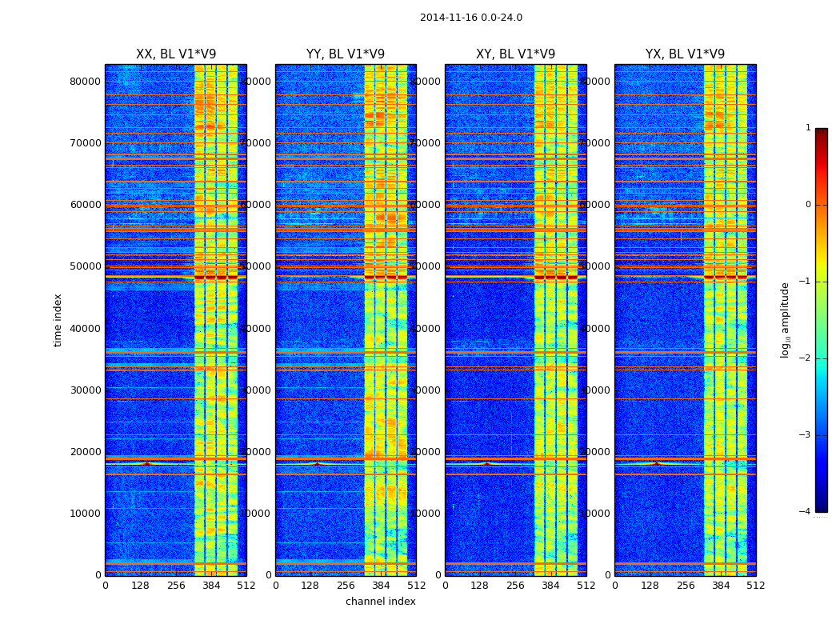
Task: Click the colorbar gradient strip
Action: tap(822, 320)
